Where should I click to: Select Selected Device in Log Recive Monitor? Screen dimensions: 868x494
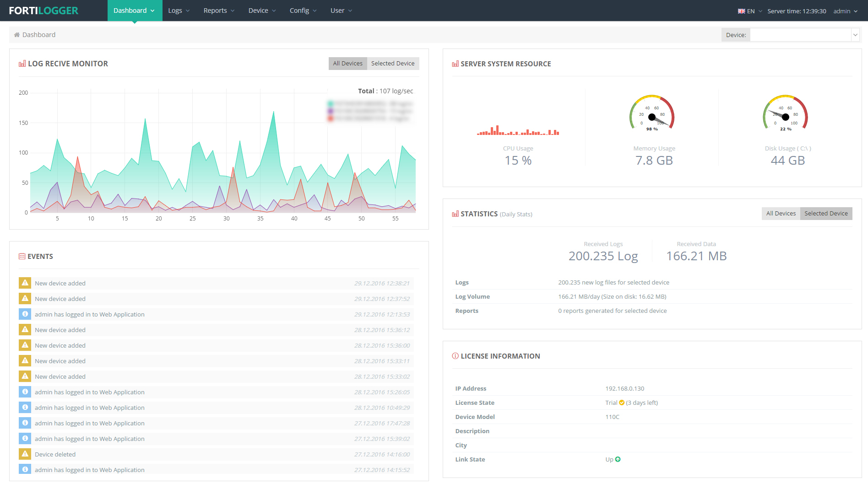pyautogui.click(x=393, y=64)
